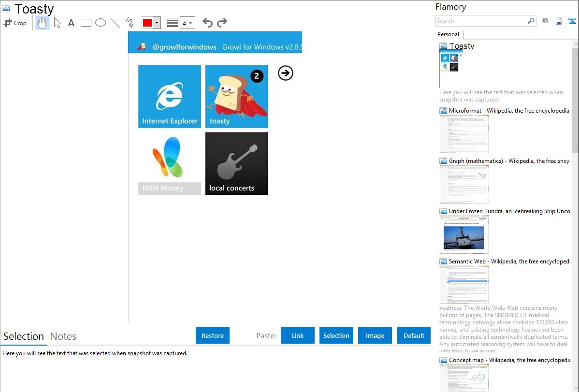Select the straight line tool

coord(115,23)
